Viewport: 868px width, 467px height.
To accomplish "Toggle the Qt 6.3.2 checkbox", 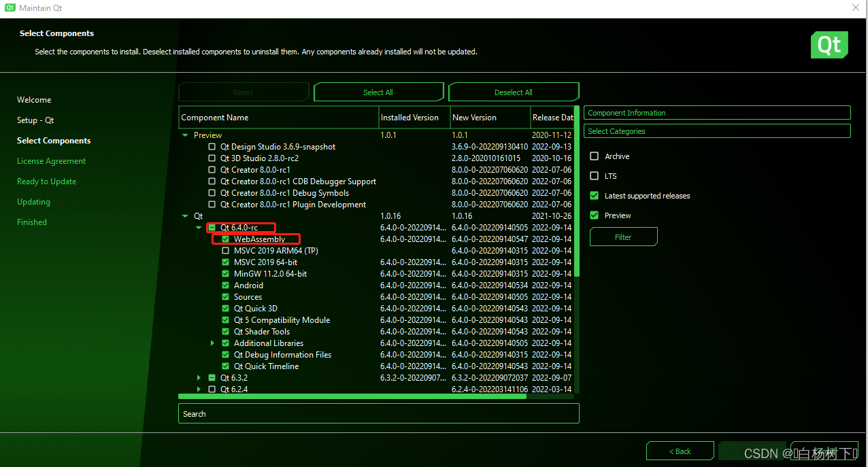I will 212,378.
